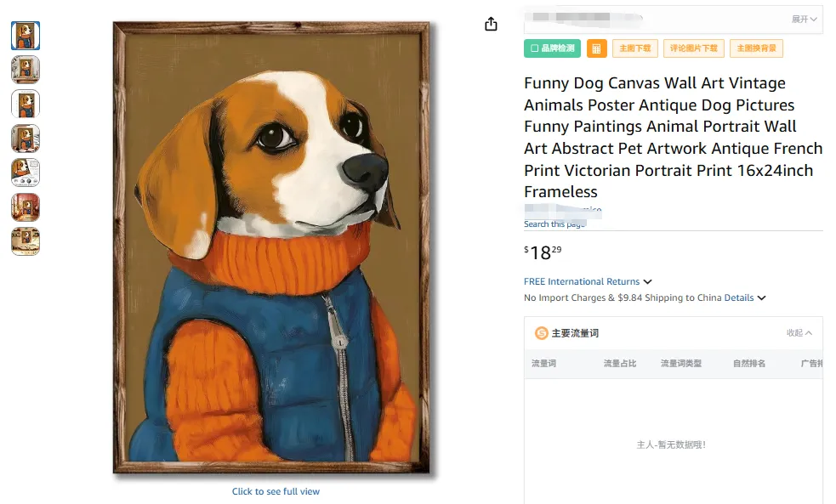Screen dimensions: 836x504
Task: Enable the 品牌检测 brand check checkbox
Action: click(x=550, y=48)
